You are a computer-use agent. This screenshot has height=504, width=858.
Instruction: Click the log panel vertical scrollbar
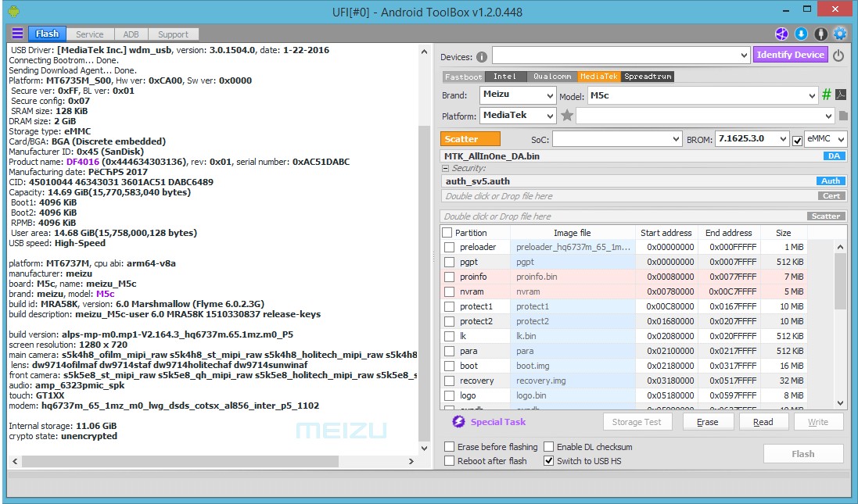tap(424, 283)
